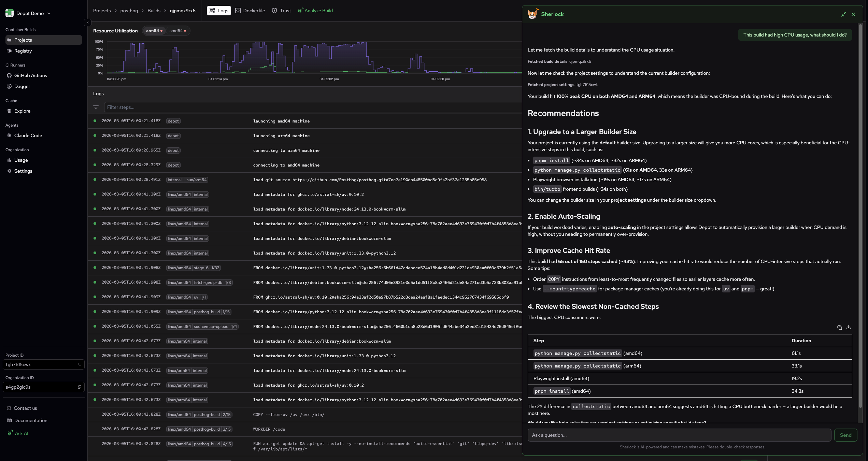Open GitHub Actions CI runners page
Image resolution: width=868 pixels, height=461 pixels.
(x=30, y=75)
